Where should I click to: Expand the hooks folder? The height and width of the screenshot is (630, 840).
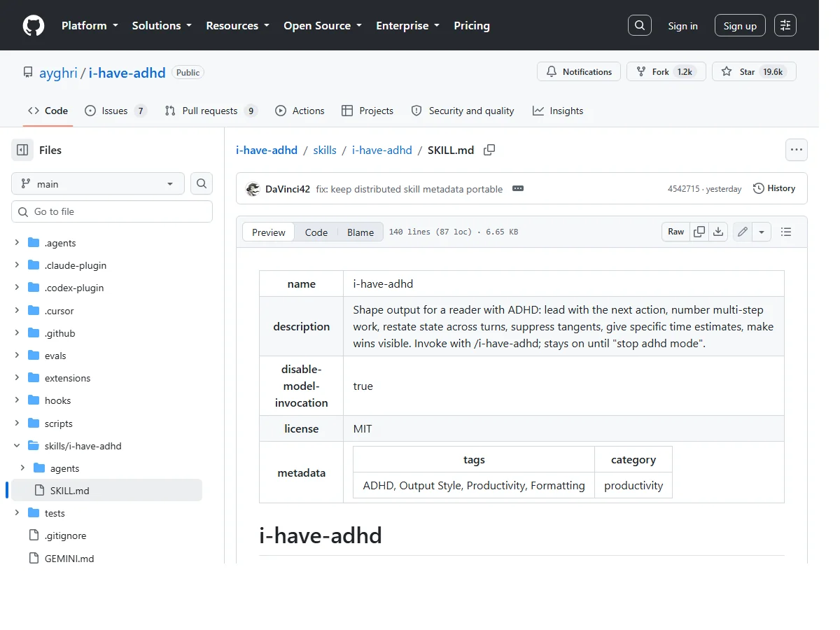(x=17, y=400)
